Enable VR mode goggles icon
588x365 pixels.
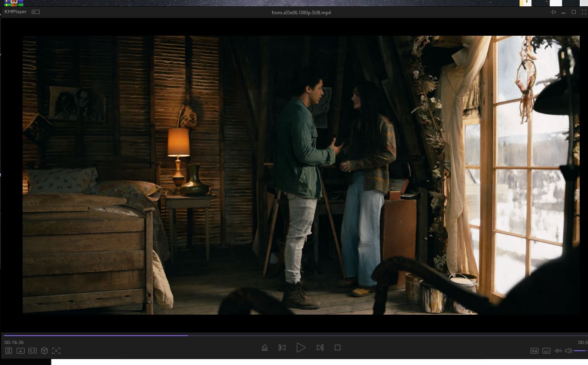[x=32, y=351]
